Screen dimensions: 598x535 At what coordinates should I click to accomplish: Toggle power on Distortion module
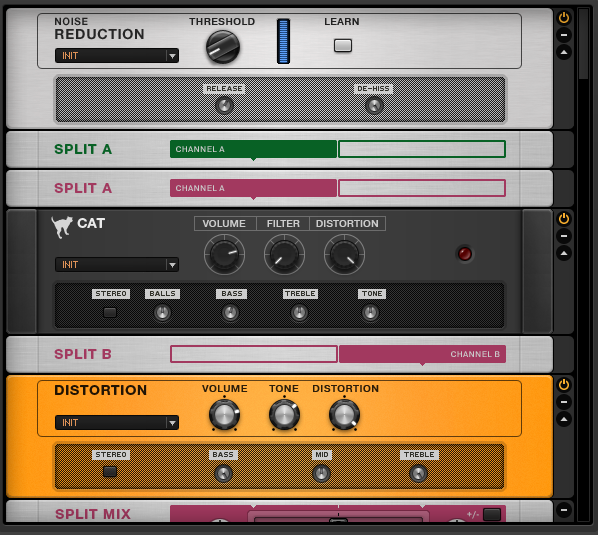pos(564,385)
